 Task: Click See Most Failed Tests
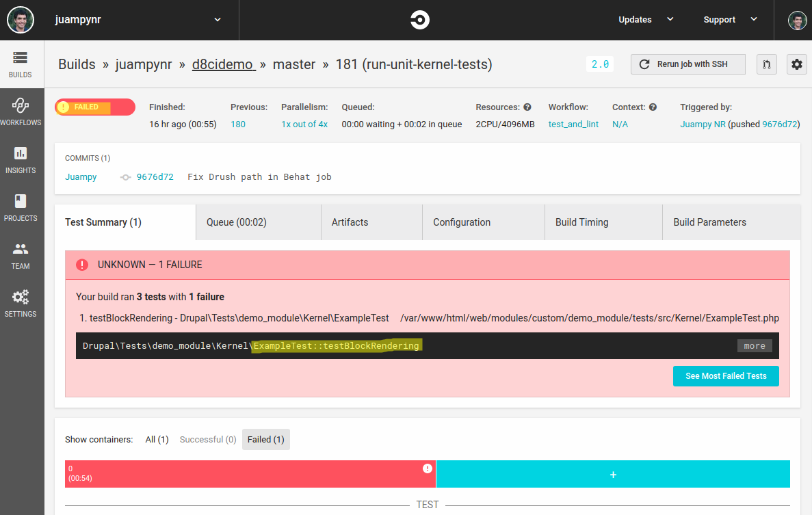(725, 376)
